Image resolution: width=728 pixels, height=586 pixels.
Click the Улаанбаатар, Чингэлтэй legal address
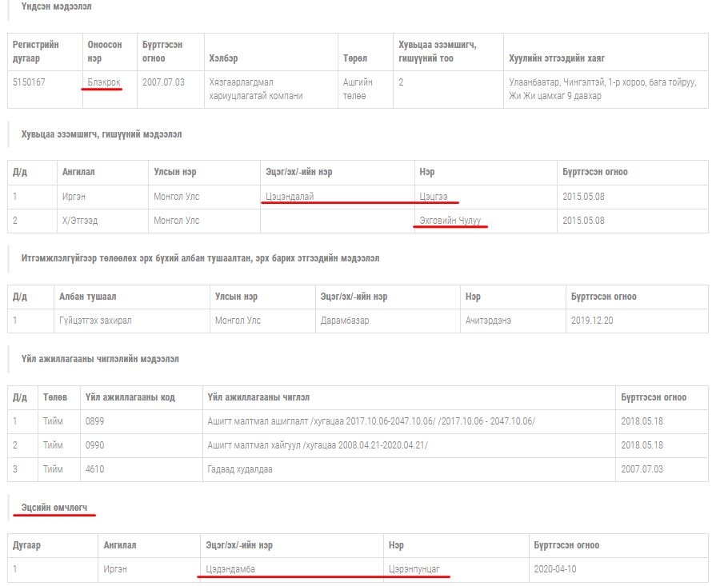click(x=603, y=89)
